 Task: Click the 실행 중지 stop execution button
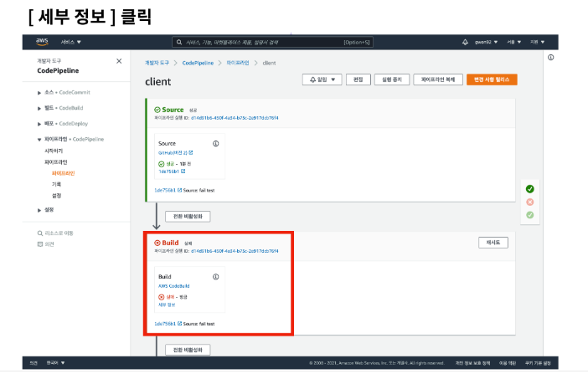(391, 79)
